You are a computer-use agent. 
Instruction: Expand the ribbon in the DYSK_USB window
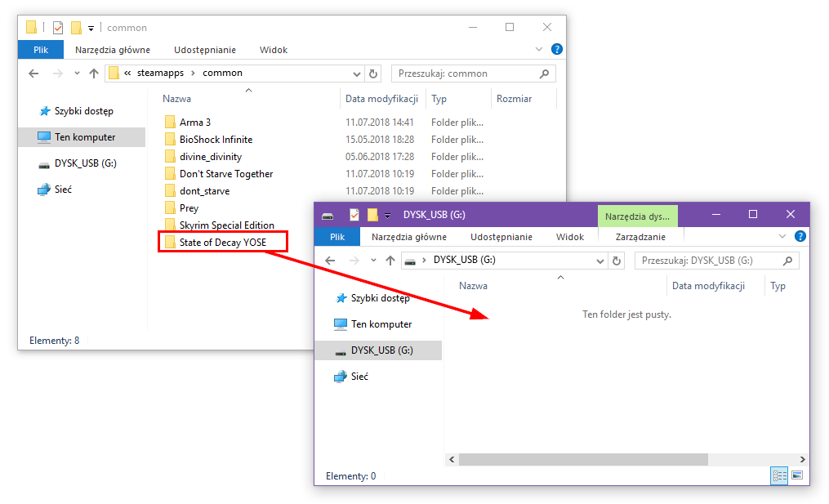[x=782, y=237]
